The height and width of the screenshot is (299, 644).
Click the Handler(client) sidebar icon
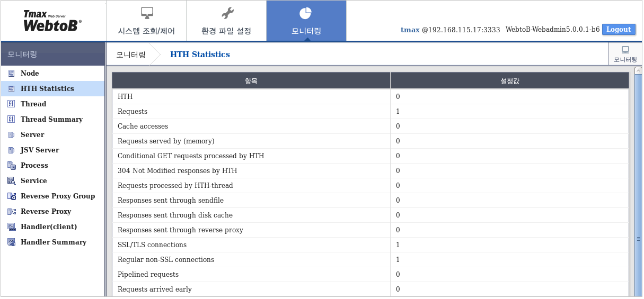[11, 227]
